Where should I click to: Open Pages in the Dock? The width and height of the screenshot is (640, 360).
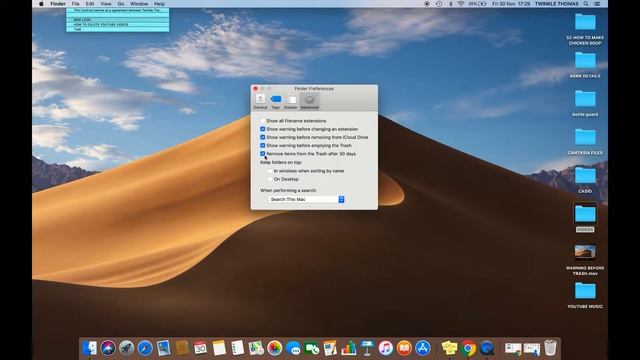pyautogui.click(x=330, y=348)
